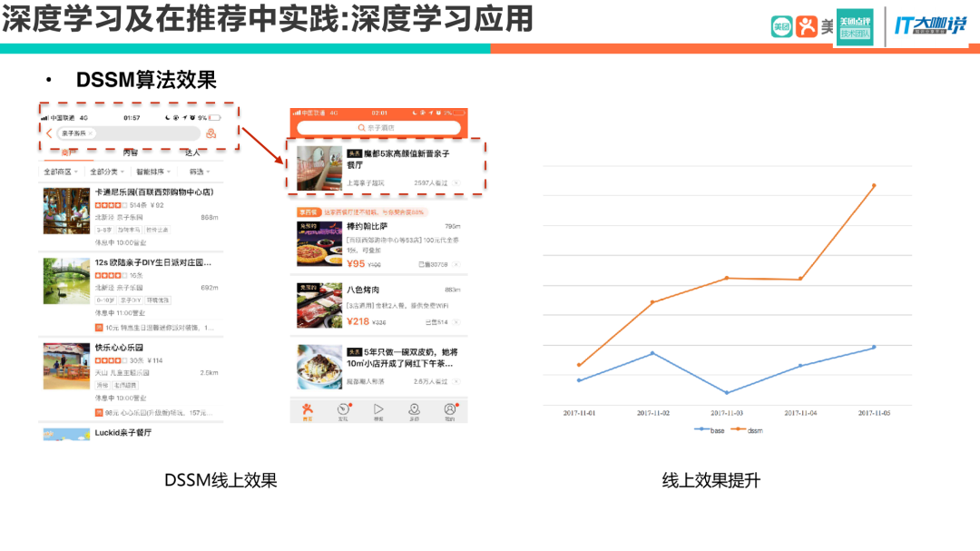
Task: Open the 筛选 filter dropdown
Action: click(x=200, y=172)
